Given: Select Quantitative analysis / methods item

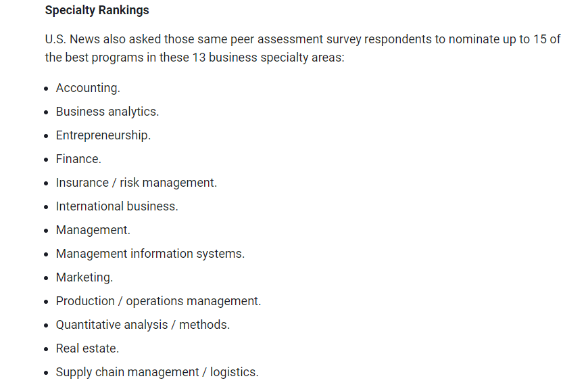Looking at the screenshot, I should [x=143, y=325].
